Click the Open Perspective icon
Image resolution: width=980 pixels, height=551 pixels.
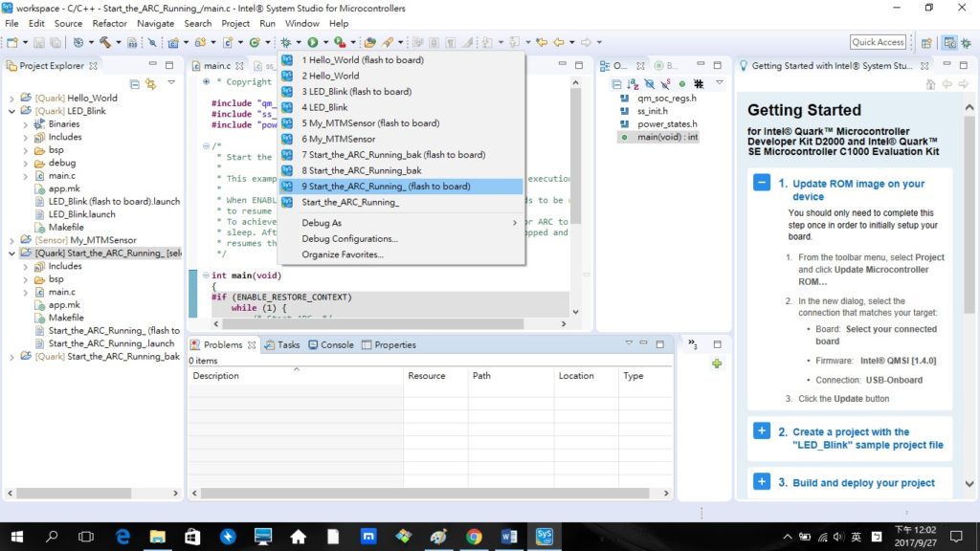tap(926, 42)
